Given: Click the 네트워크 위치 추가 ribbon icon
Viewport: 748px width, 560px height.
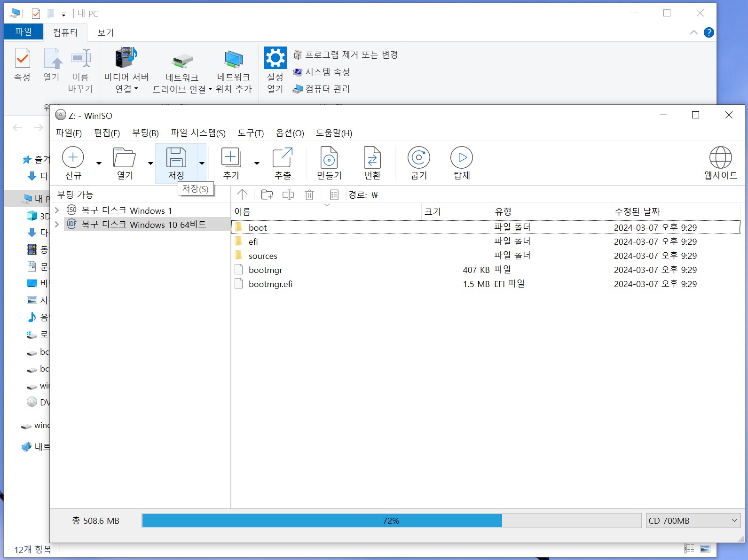Looking at the screenshot, I should (x=234, y=59).
